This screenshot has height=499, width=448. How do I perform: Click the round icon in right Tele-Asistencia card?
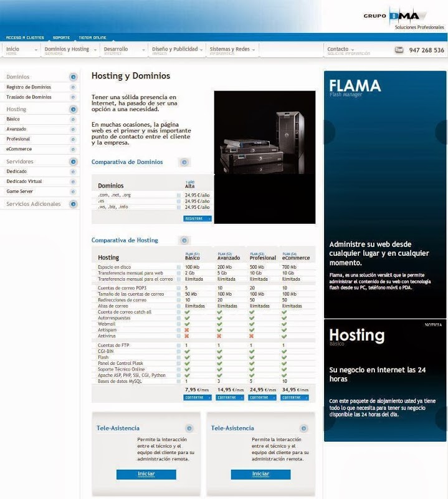[x=303, y=429]
